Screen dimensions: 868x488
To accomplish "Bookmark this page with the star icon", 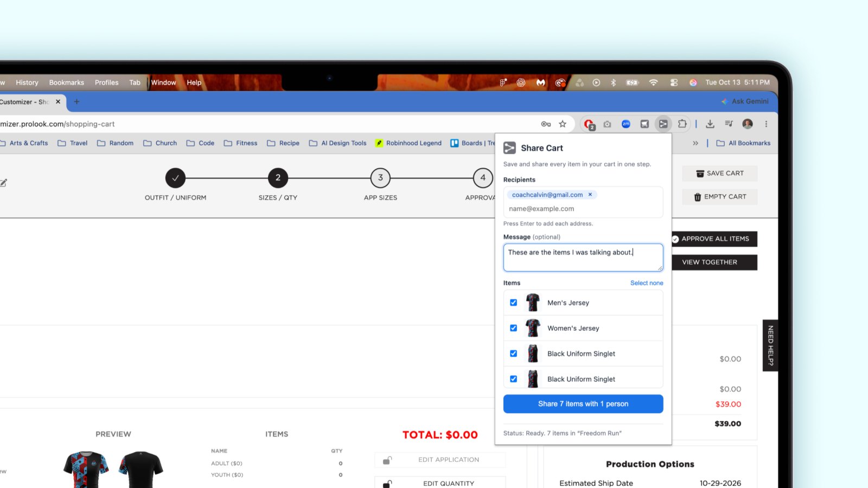I will pyautogui.click(x=563, y=124).
